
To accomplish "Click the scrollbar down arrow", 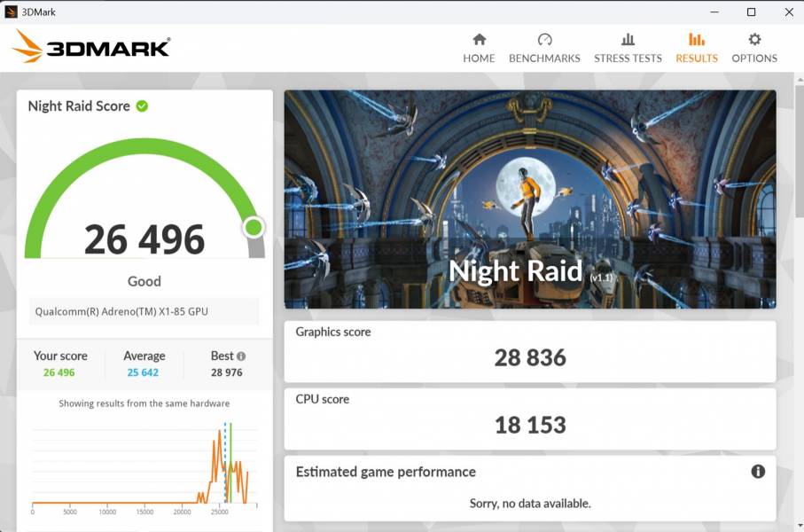I will point(800,525).
